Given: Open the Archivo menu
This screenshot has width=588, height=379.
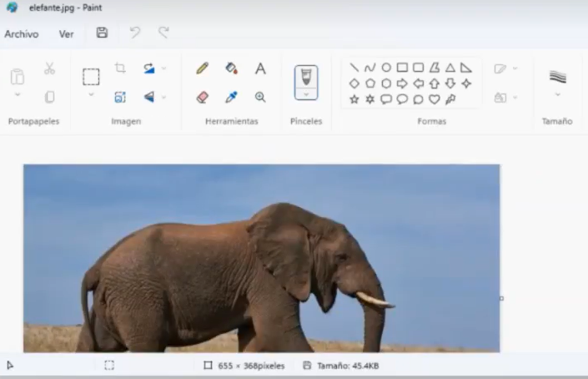Looking at the screenshot, I should point(21,34).
